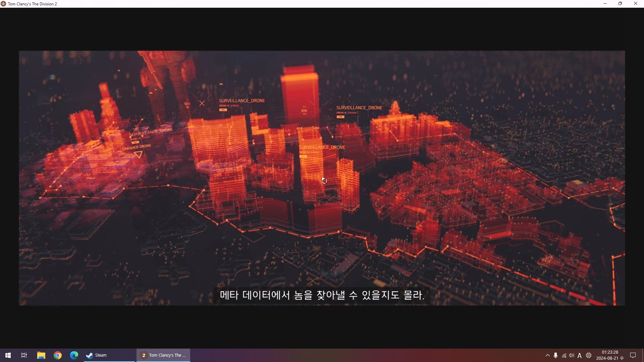Click the Korean subtitle text line
This screenshot has height=362, width=644.
(x=322, y=295)
